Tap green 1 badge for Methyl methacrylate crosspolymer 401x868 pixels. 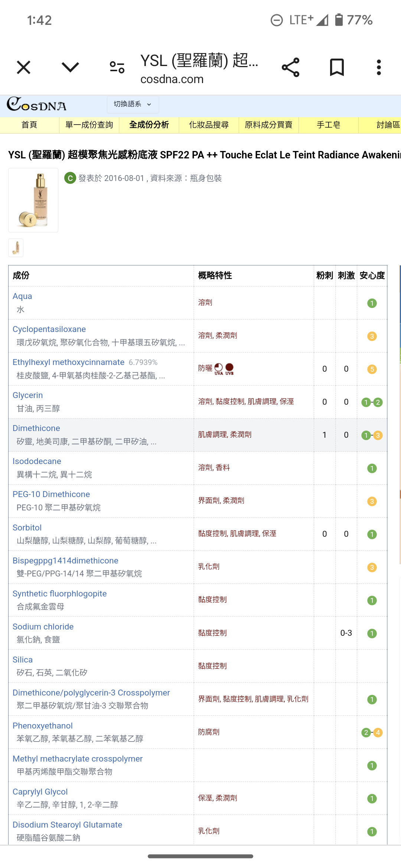point(372,766)
